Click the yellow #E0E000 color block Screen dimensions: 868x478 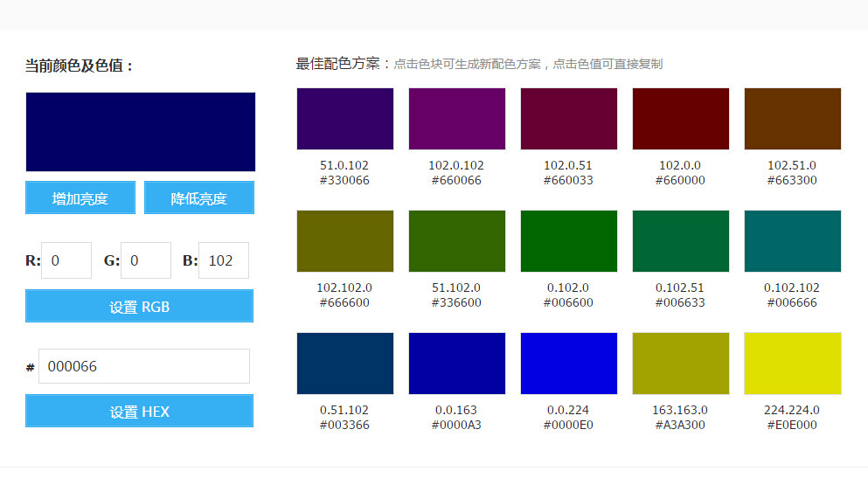[x=793, y=364]
